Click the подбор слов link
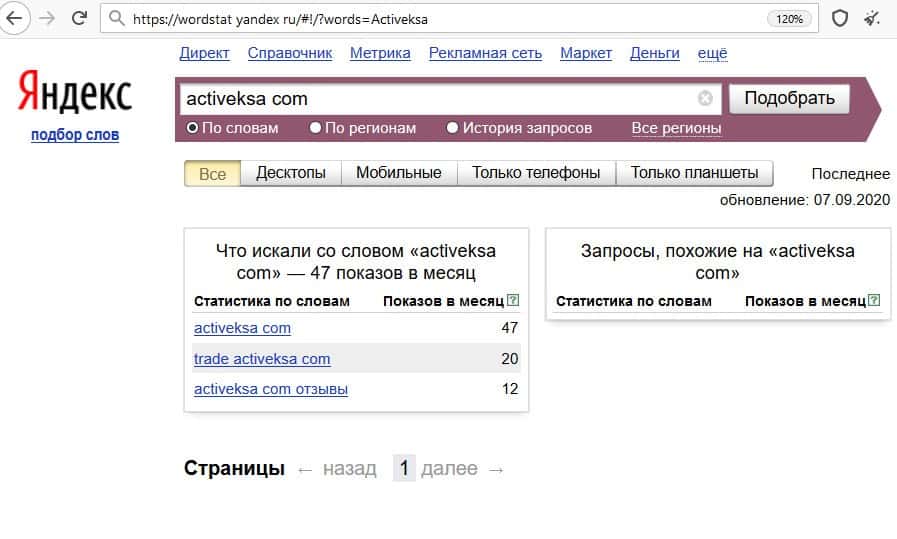Image resolution: width=897 pixels, height=539 pixels. [75, 135]
